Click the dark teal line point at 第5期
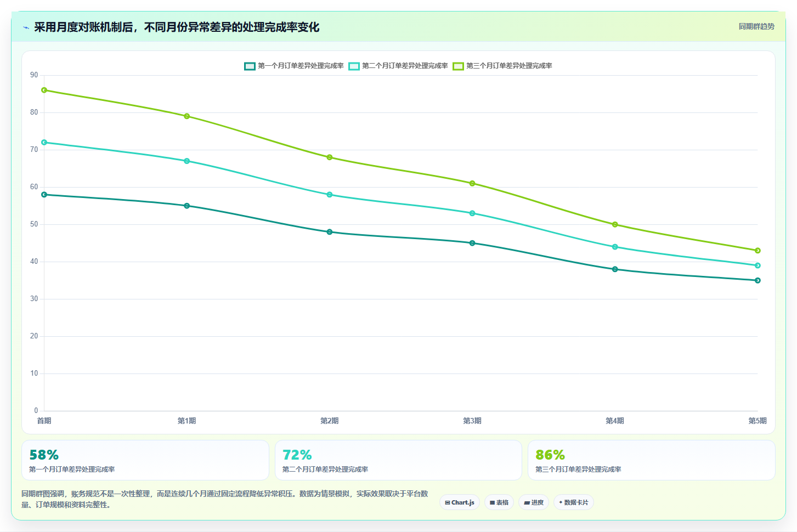 (758, 280)
